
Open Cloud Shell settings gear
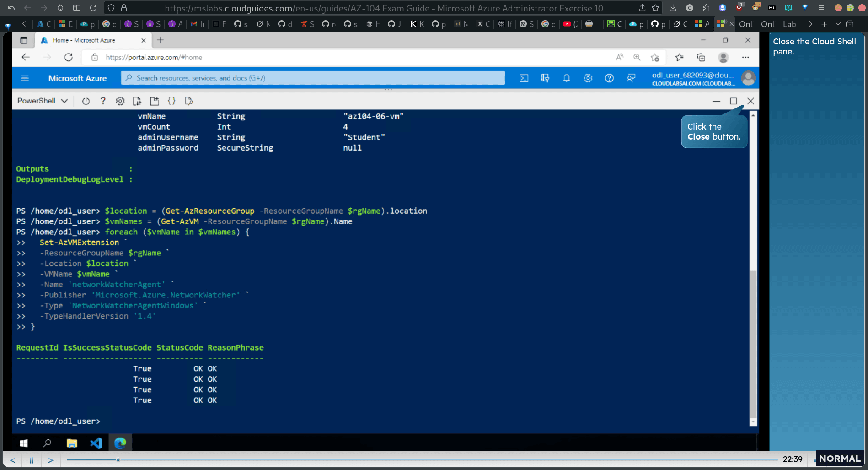pos(120,101)
